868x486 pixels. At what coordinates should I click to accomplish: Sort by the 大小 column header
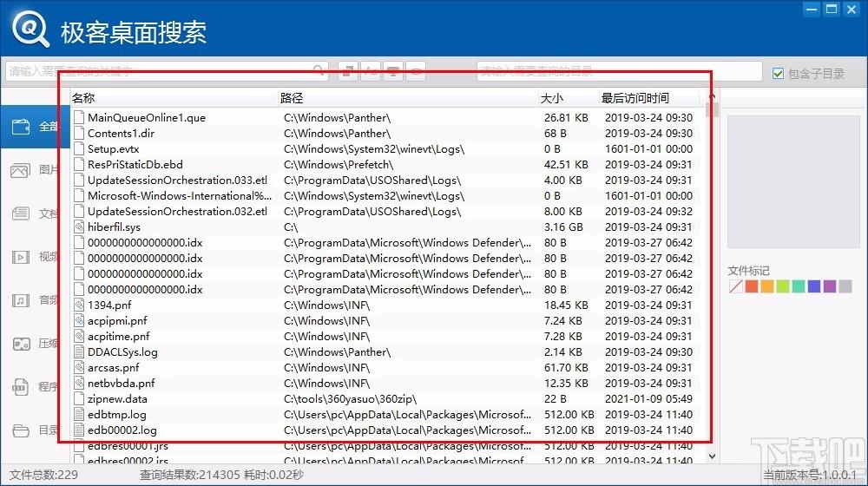coord(569,98)
